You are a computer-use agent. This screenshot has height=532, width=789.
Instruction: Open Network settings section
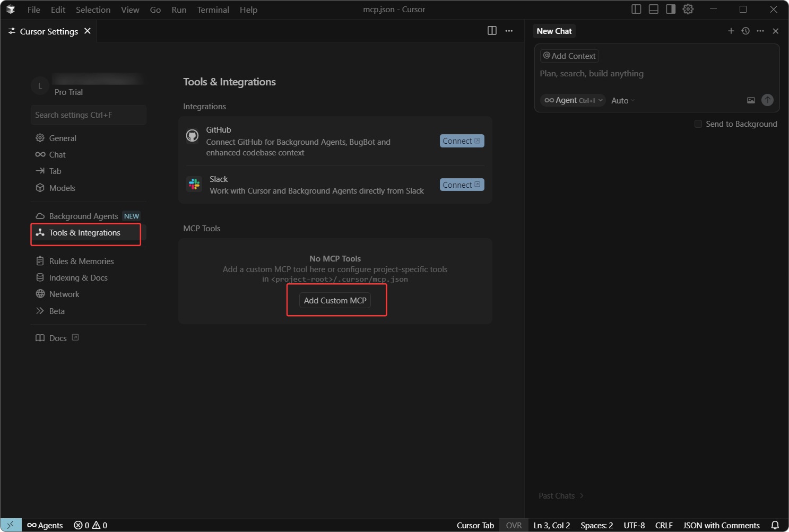[x=89, y=294]
